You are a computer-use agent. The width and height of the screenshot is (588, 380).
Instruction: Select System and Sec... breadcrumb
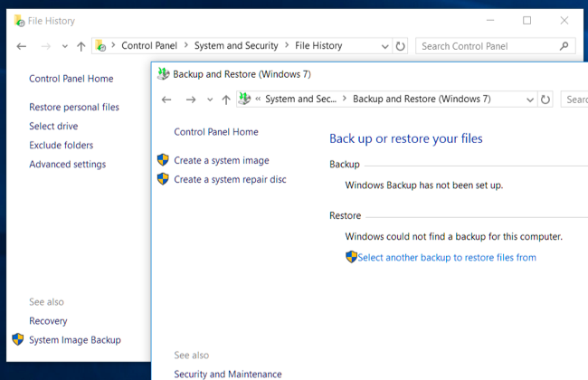coord(300,99)
